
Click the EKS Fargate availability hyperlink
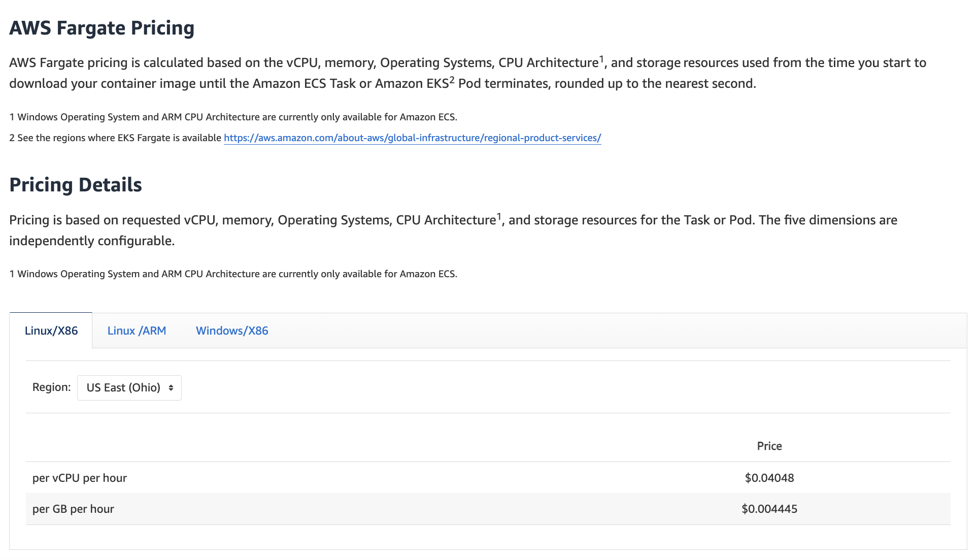pyautogui.click(x=412, y=138)
